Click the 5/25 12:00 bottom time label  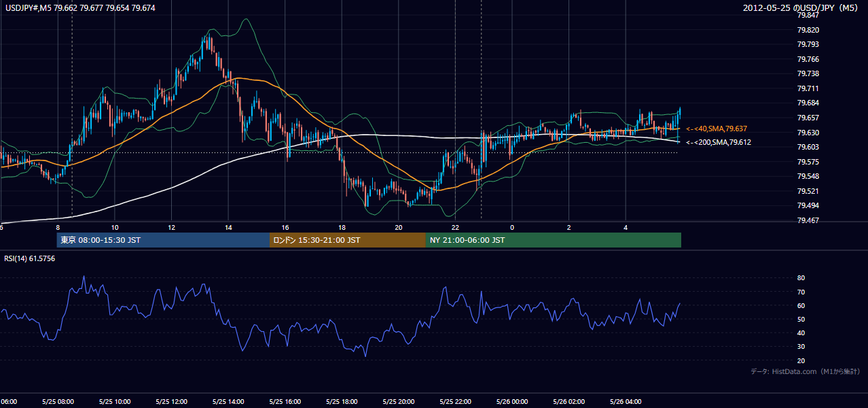point(171,401)
